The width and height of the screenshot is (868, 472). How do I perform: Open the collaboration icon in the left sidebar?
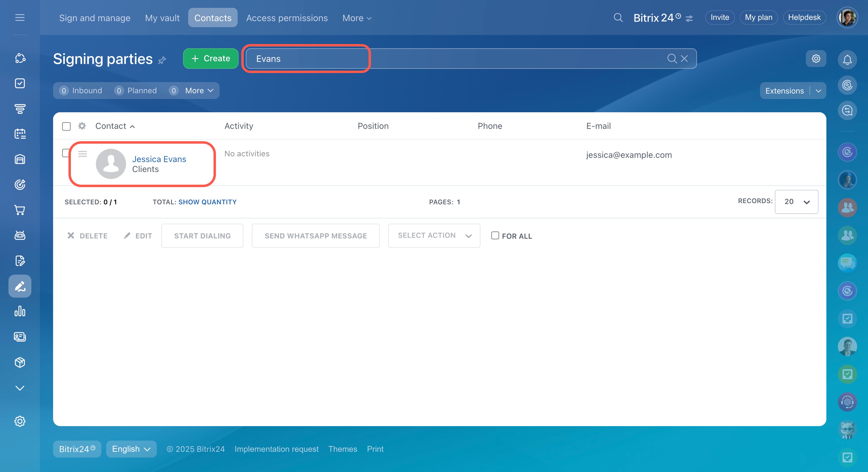coord(20,58)
